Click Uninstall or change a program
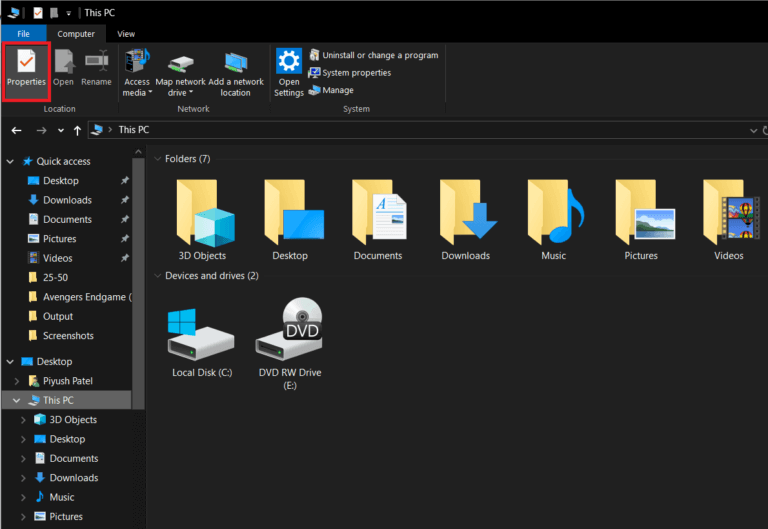768x529 pixels. tap(374, 55)
